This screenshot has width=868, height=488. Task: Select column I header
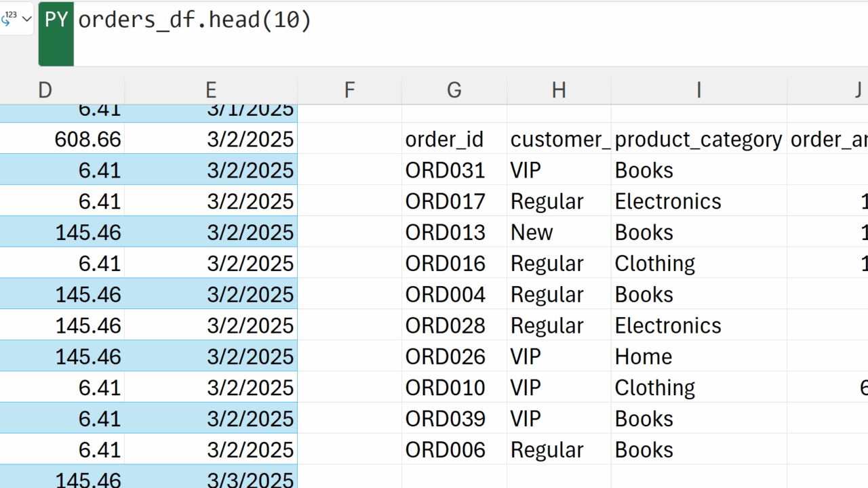698,90
